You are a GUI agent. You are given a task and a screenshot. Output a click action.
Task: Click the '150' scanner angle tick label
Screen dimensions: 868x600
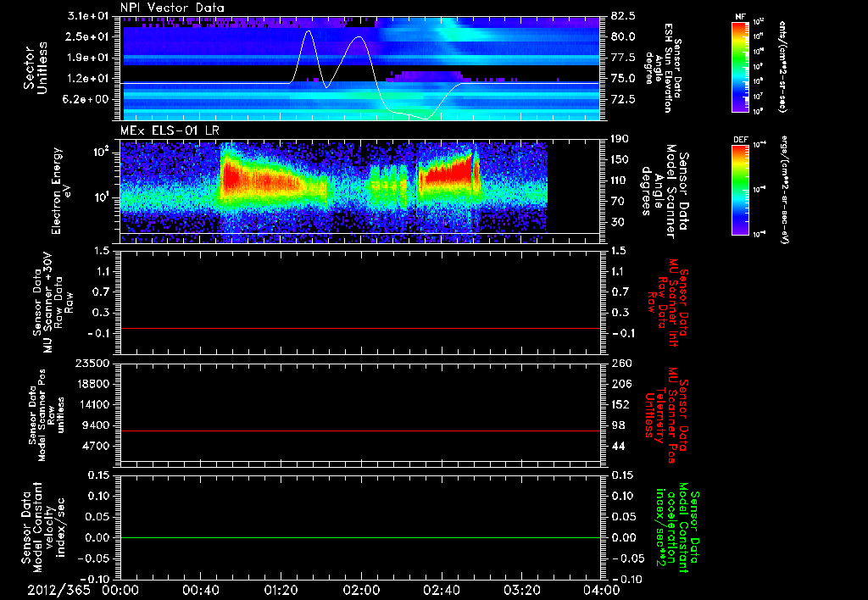pos(620,160)
